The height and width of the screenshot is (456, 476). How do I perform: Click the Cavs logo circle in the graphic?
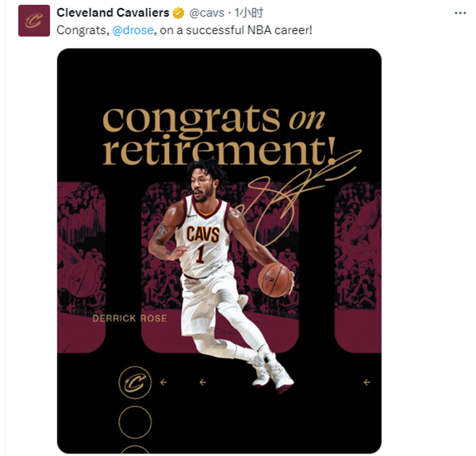pos(135,383)
